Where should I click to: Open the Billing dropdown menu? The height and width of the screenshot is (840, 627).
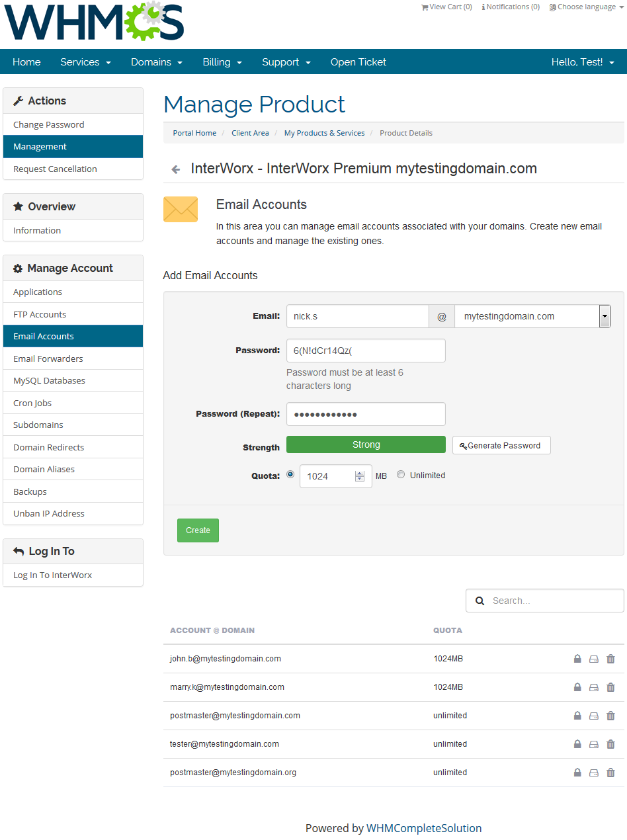(x=222, y=62)
